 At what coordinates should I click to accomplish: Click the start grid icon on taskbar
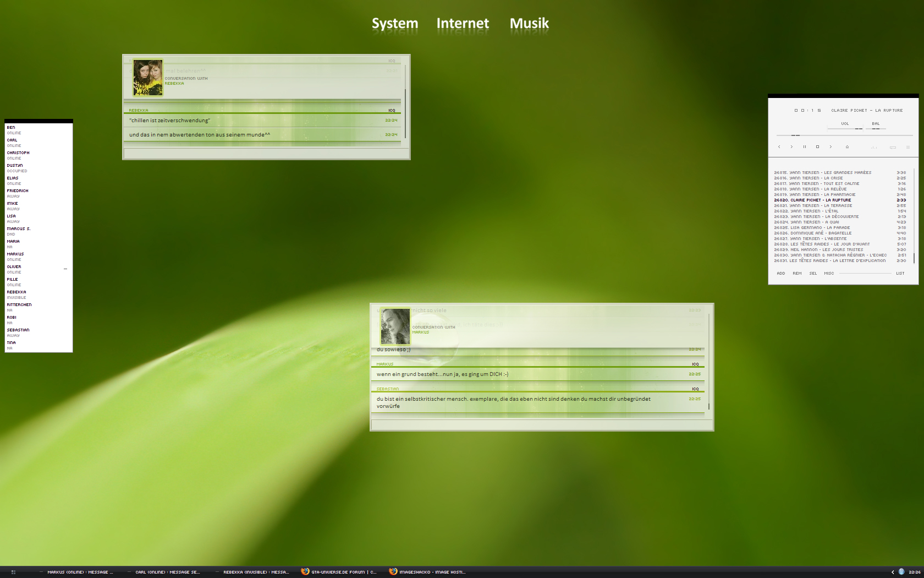13,572
